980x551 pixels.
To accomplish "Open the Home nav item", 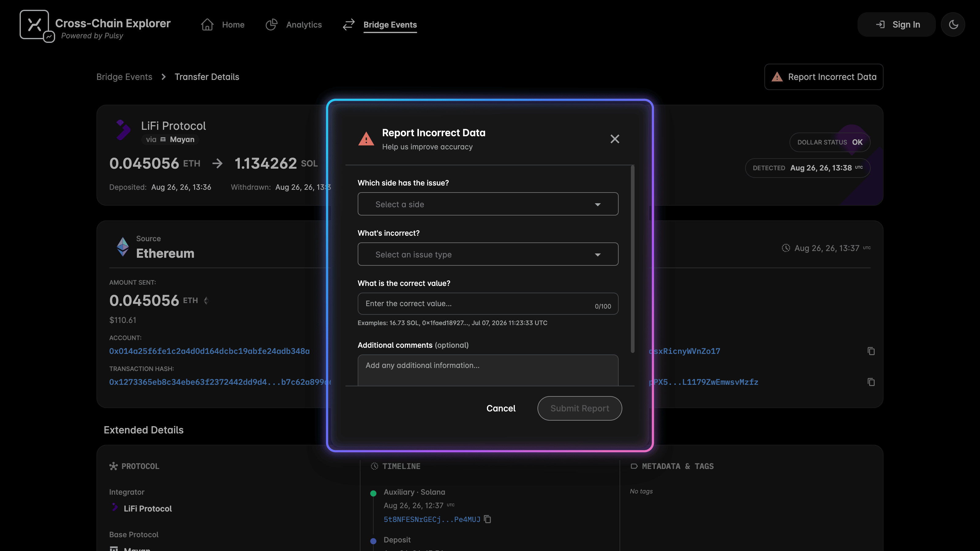I will 233,25.
